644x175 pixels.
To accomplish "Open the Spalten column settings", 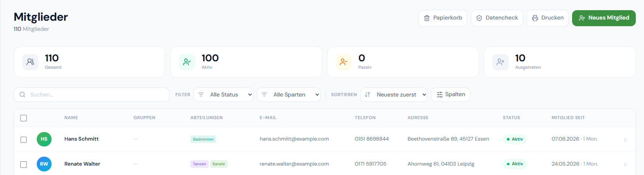I will click(x=451, y=95).
